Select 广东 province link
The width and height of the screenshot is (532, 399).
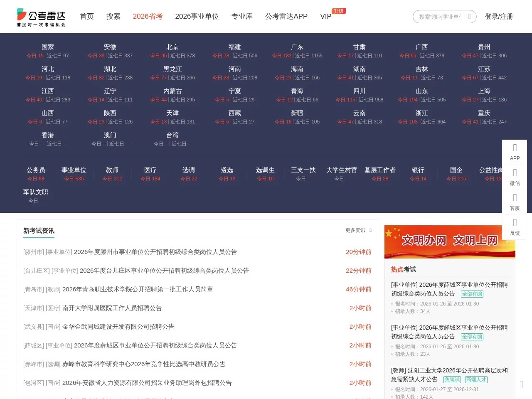297,47
